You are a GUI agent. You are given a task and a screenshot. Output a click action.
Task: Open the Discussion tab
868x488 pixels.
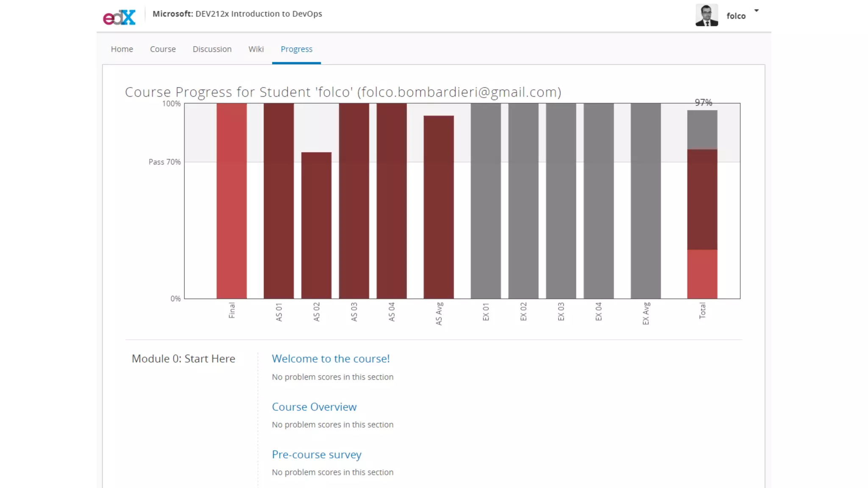pos(212,49)
